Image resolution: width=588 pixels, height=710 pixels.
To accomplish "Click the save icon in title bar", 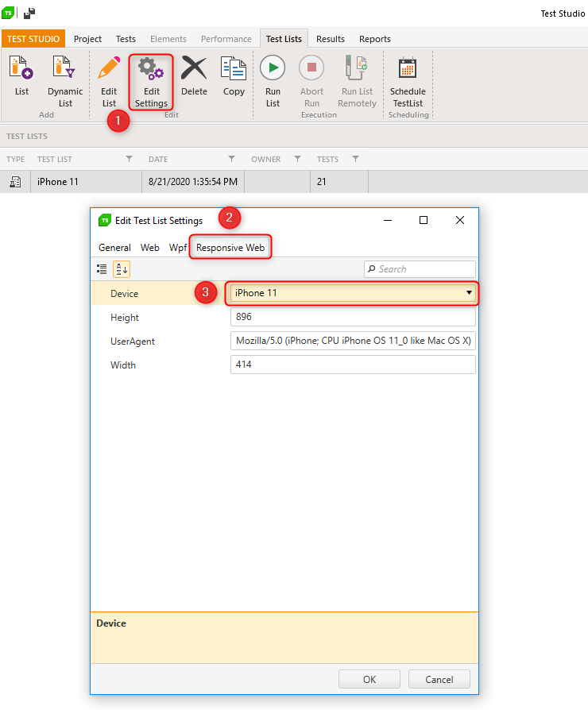I will click(x=29, y=14).
